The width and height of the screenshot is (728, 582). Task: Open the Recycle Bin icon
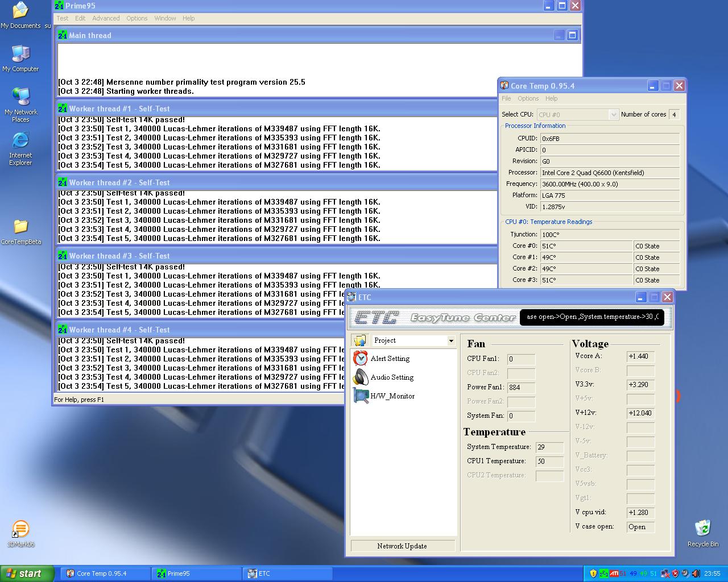tap(703, 533)
